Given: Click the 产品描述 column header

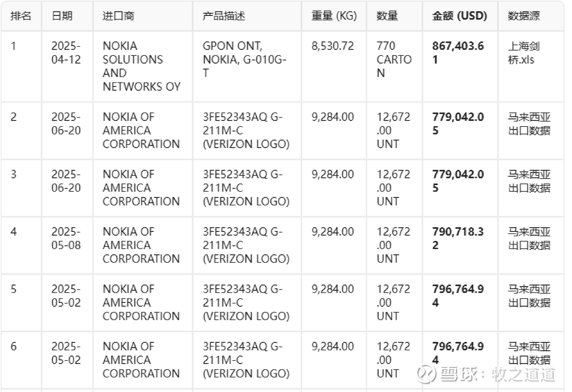Looking at the screenshot, I should (x=224, y=16).
